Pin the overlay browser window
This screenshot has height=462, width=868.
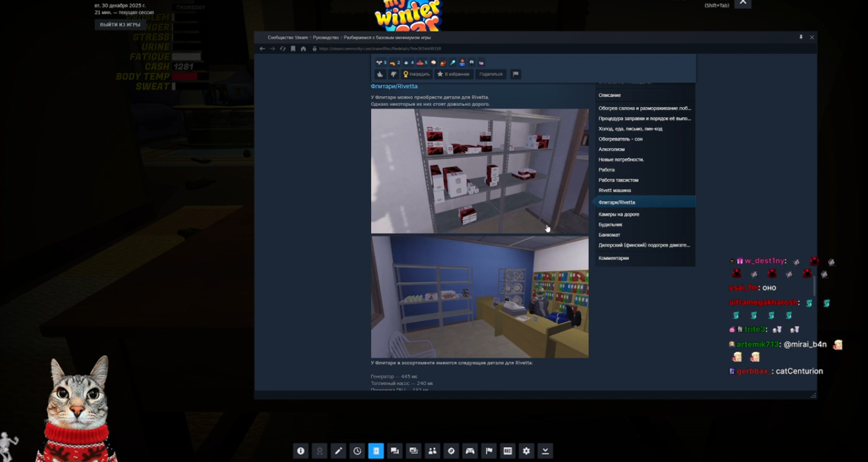[x=801, y=37]
